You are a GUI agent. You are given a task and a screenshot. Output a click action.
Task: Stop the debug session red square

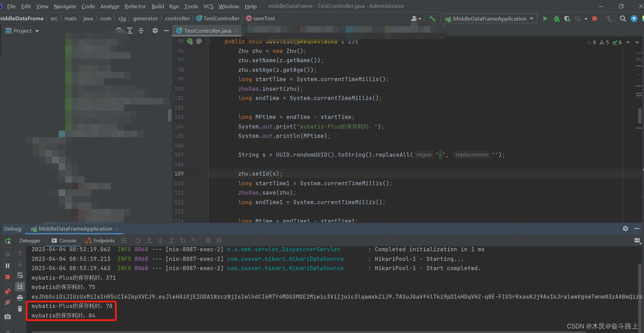(x=8, y=277)
